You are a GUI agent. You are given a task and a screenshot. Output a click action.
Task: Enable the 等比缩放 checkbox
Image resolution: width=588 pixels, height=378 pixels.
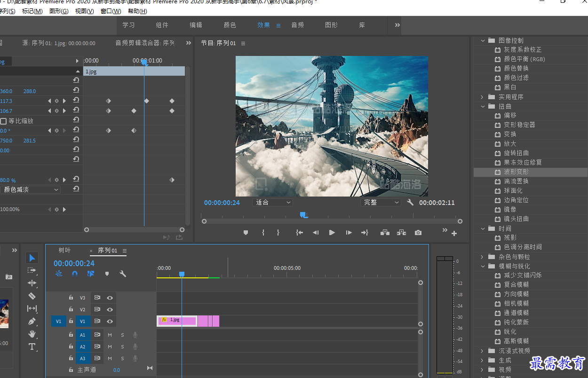tap(3, 121)
